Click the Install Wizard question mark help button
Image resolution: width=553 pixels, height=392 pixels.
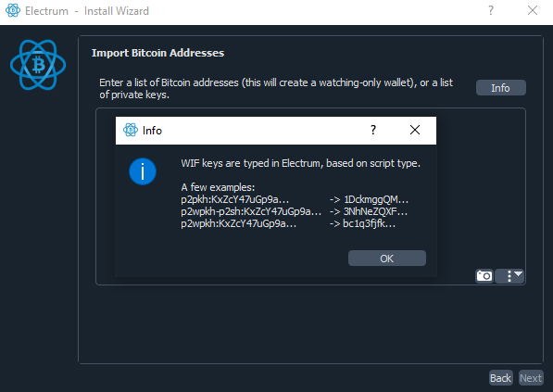pyautogui.click(x=491, y=10)
